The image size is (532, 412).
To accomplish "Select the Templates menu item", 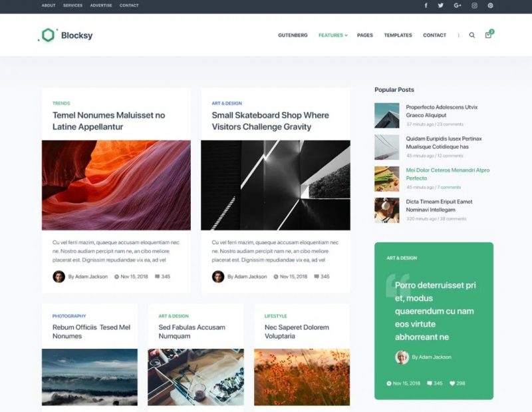I will (x=398, y=35).
